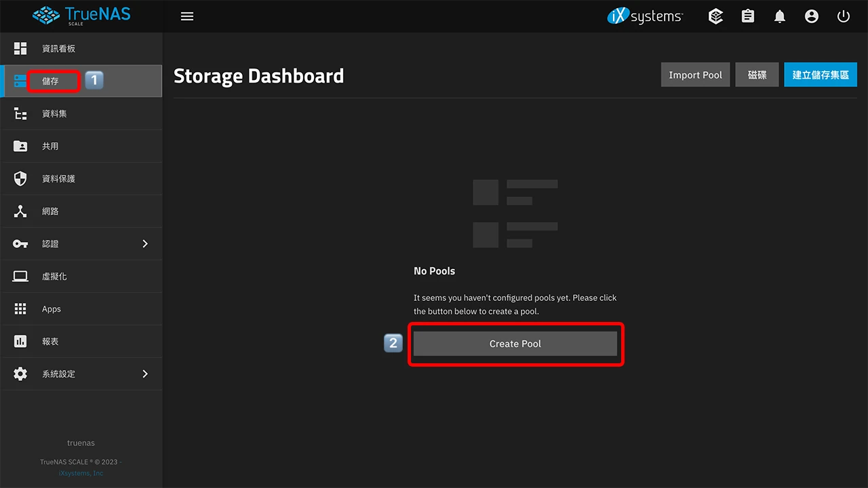Click the iXsystems logo in header

(645, 16)
